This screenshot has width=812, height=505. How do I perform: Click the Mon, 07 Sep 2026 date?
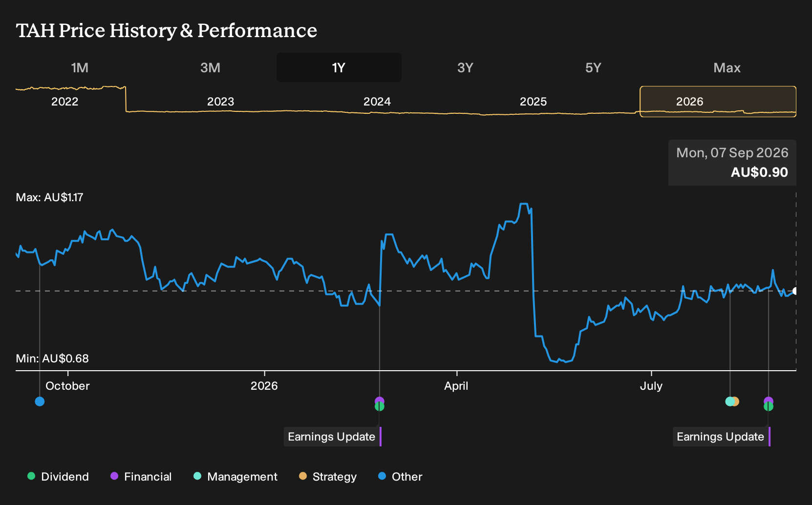(732, 153)
